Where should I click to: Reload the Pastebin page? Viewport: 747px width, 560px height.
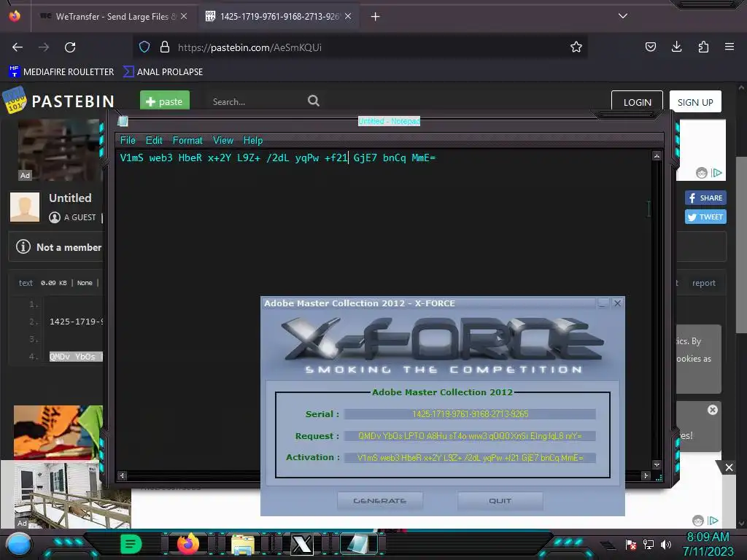70,47
